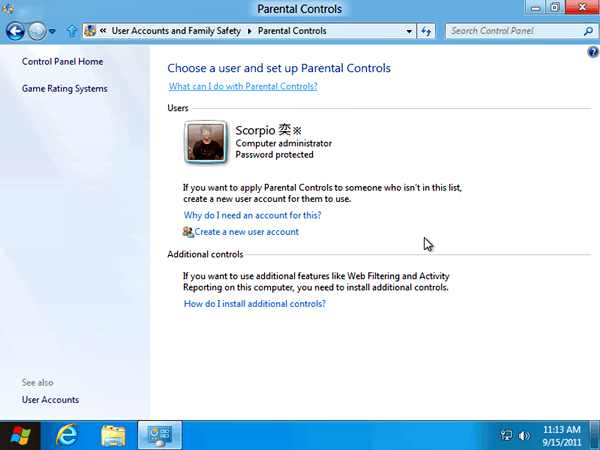This screenshot has height=450, width=600.
Task: Open User Accounts under See also
Action: coord(50,399)
